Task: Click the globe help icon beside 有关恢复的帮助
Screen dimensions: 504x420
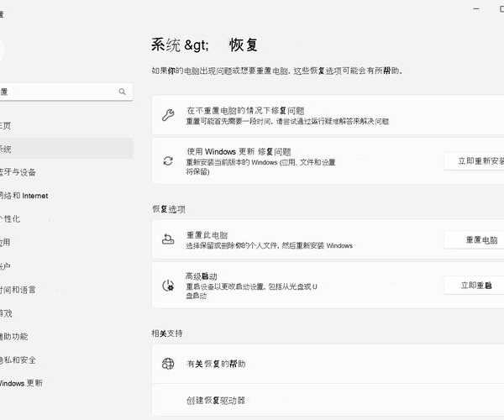Action: click(168, 364)
